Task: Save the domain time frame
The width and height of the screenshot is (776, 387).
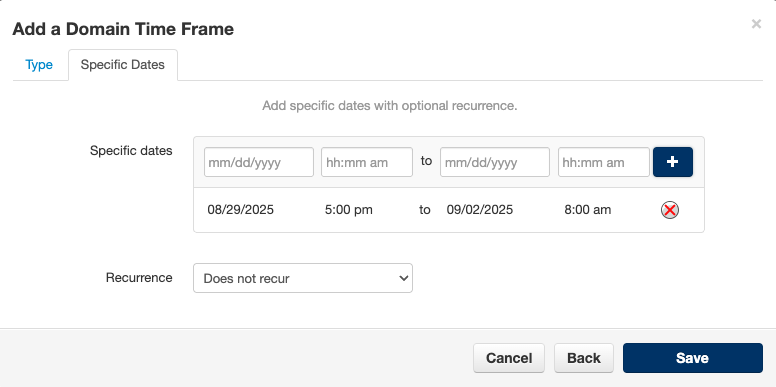Action: (693, 358)
